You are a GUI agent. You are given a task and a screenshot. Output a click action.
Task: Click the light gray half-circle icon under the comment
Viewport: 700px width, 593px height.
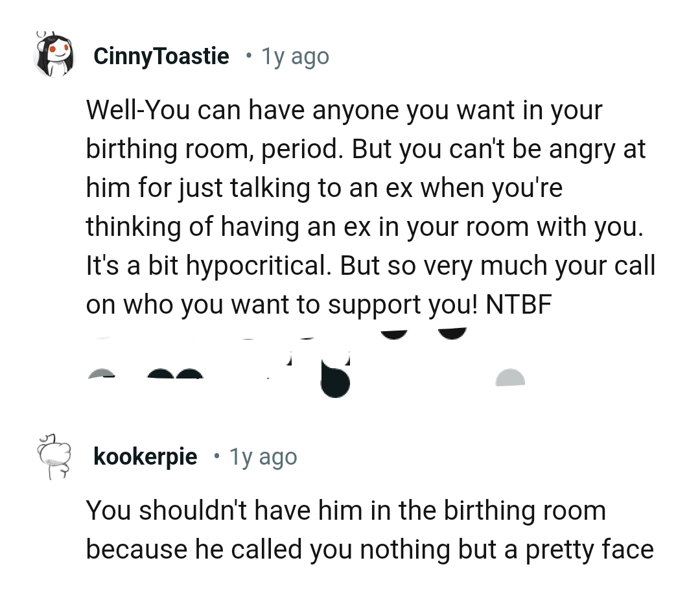point(510,378)
